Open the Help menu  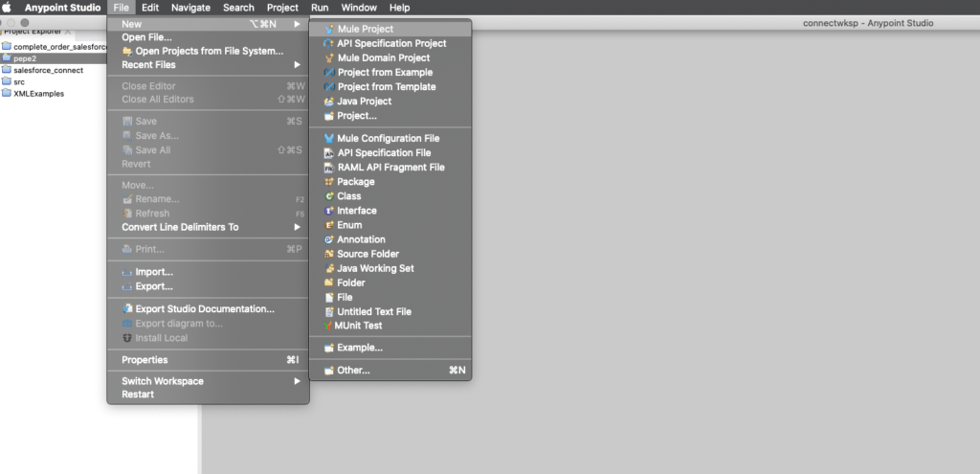(x=399, y=8)
